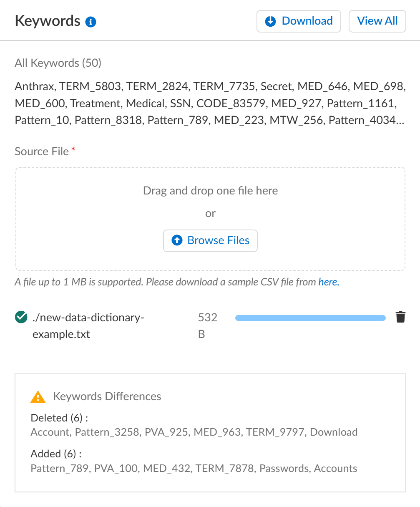Click the upload arrow icon in Browse Files
Viewport: 420px width, 507px height.
(x=177, y=240)
